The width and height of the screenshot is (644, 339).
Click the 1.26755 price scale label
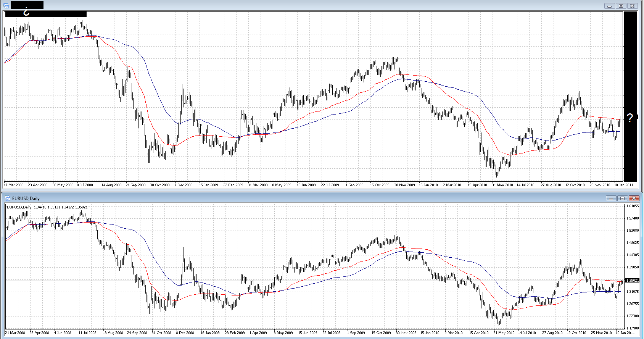click(633, 304)
